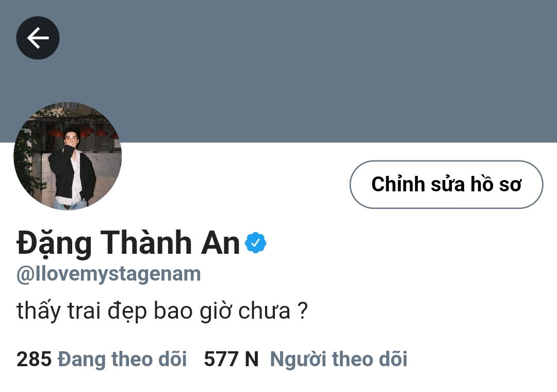Click the surname "Đặng" in the profile title

pyautogui.click(x=54, y=244)
